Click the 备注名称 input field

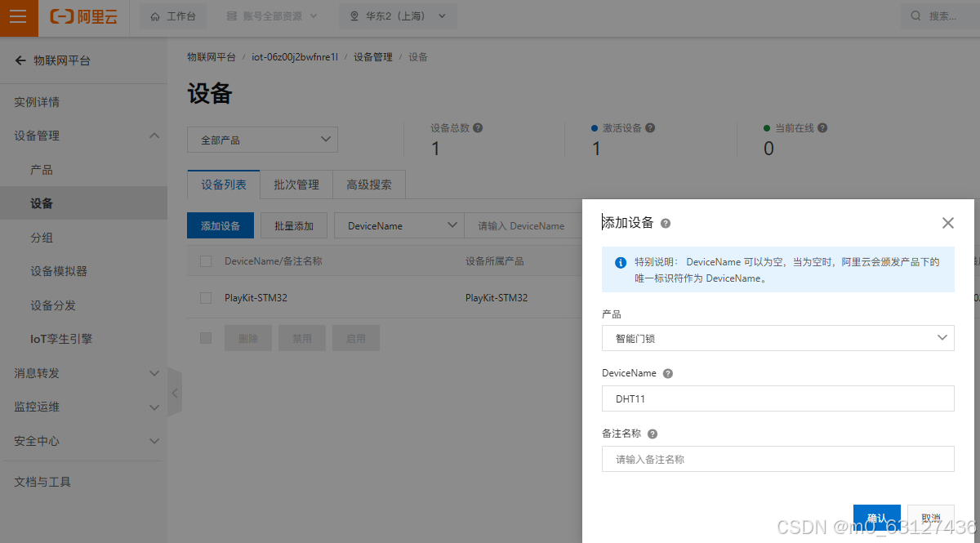pos(777,458)
